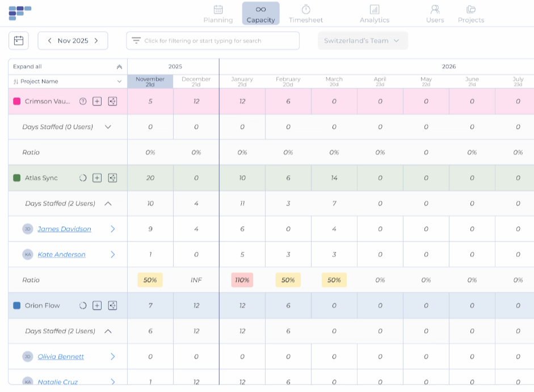Click the question mark icon on Crimson Vault
Viewport: 534px width, 392px height.
click(83, 102)
